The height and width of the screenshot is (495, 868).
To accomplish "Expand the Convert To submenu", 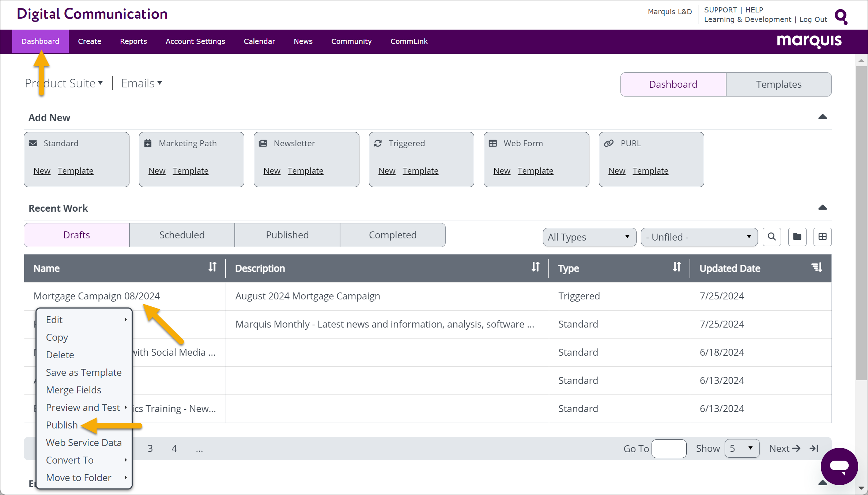I will coord(84,460).
